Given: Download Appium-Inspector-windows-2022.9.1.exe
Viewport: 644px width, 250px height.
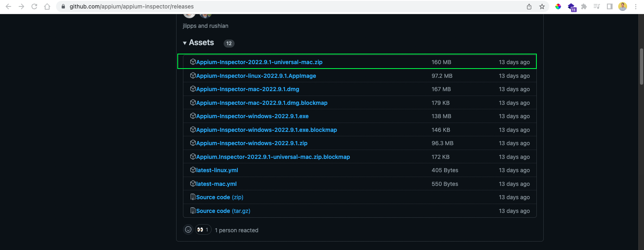Looking at the screenshot, I should coord(252,116).
